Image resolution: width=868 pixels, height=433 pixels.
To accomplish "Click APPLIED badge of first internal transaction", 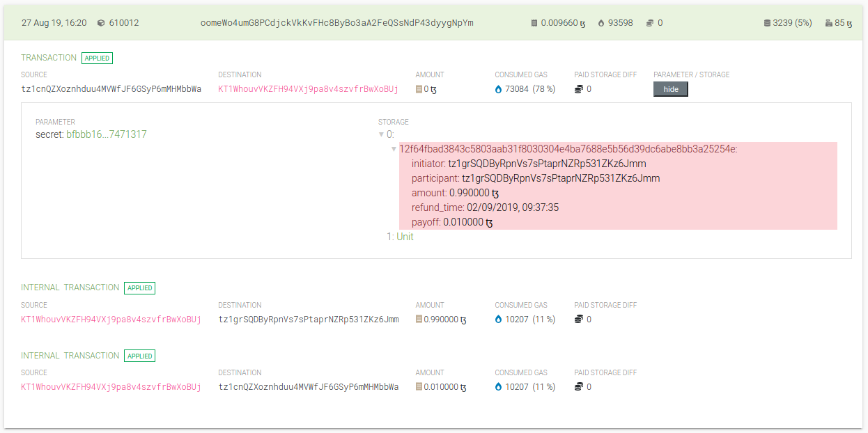I will [139, 288].
